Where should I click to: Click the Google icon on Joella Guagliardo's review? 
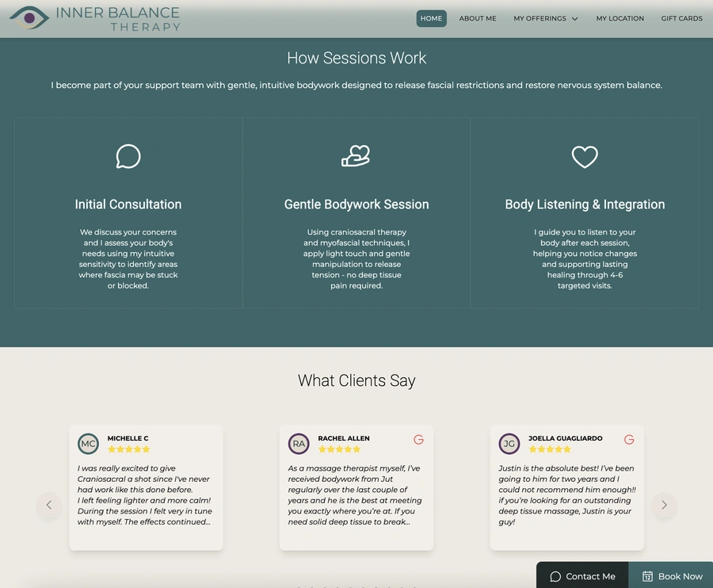click(629, 439)
